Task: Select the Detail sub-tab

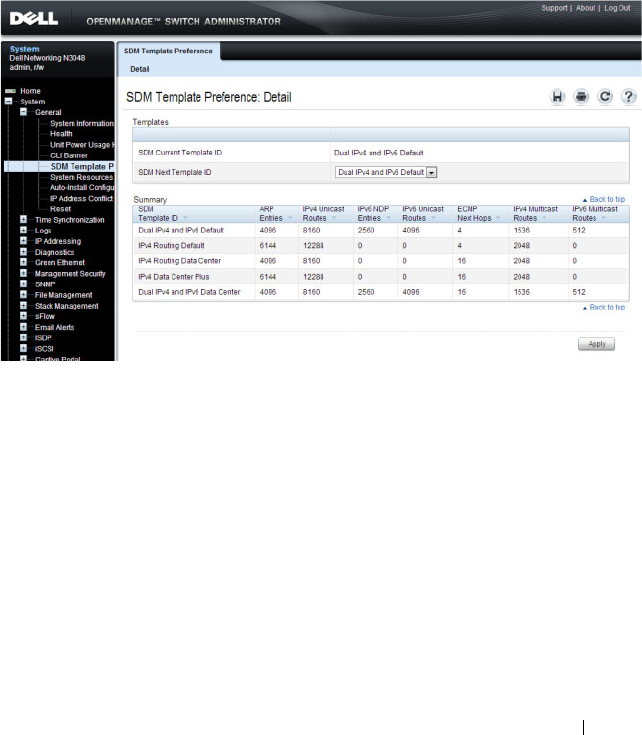Action: pyautogui.click(x=140, y=69)
